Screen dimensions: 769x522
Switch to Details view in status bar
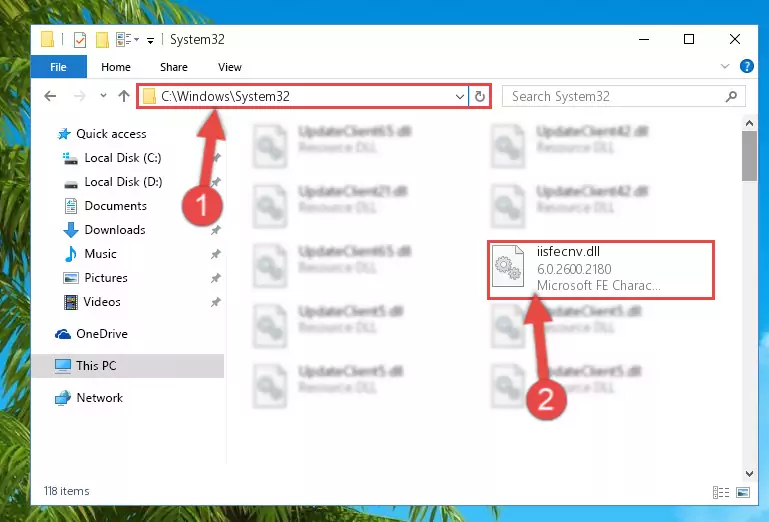[720, 492]
